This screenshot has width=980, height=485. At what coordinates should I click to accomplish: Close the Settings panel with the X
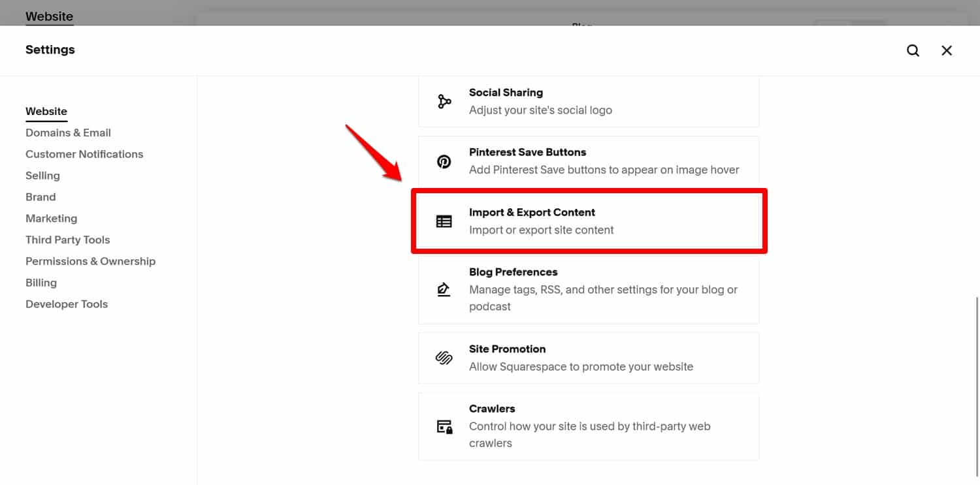946,50
